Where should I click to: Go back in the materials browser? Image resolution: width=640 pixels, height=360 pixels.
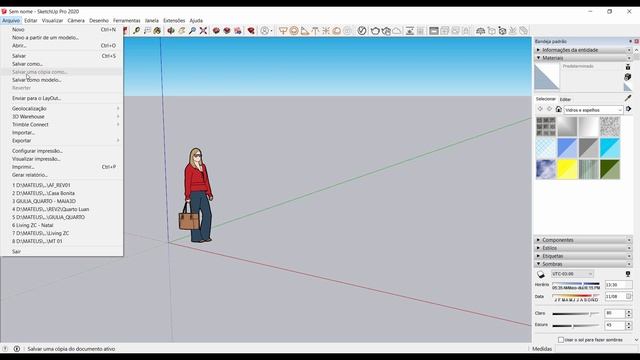pyautogui.click(x=540, y=109)
